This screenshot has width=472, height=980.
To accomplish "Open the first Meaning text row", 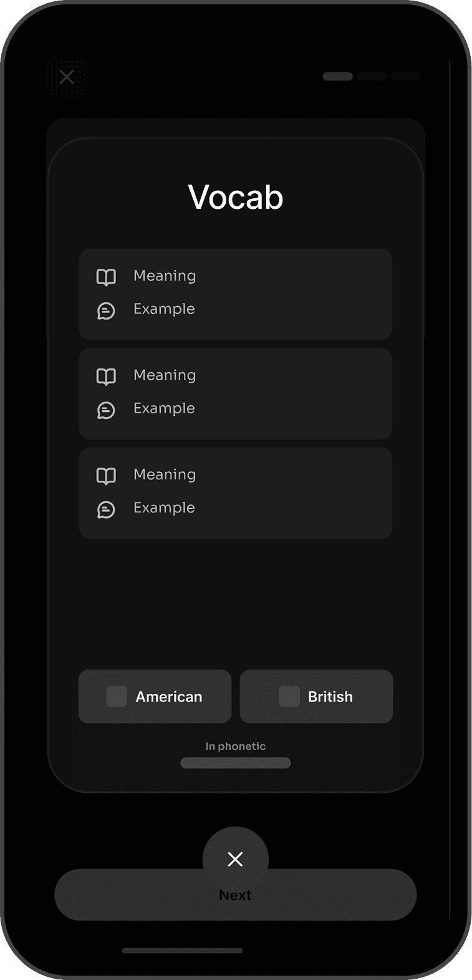I will point(165,276).
